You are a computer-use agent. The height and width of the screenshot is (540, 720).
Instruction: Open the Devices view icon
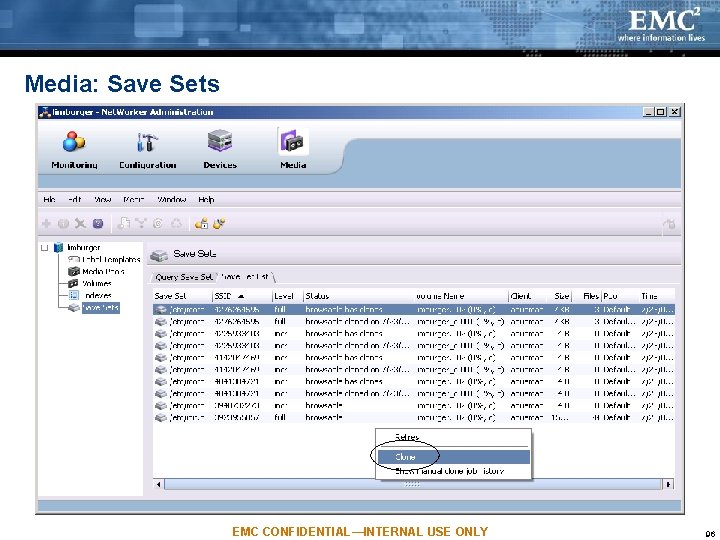[x=220, y=141]
